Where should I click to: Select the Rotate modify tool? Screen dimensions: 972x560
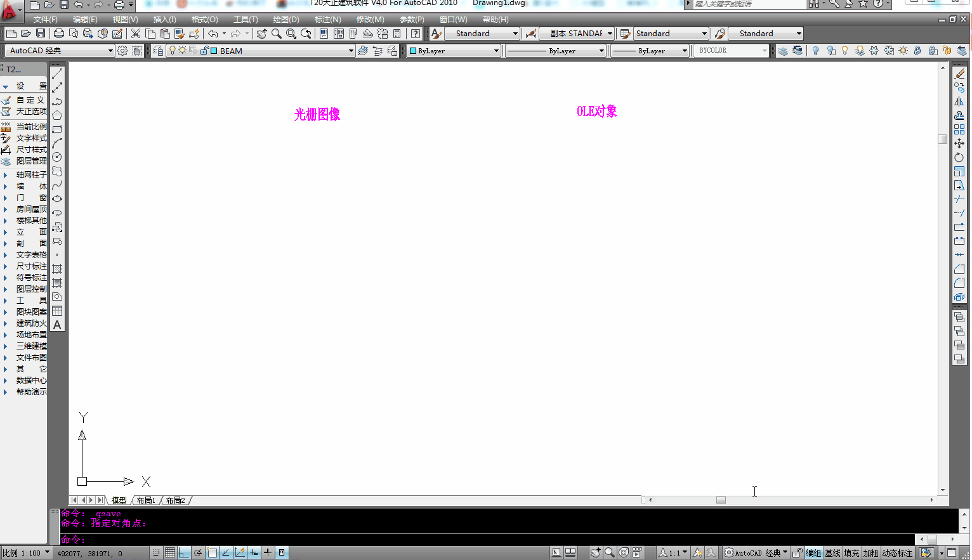click(959, 157)
